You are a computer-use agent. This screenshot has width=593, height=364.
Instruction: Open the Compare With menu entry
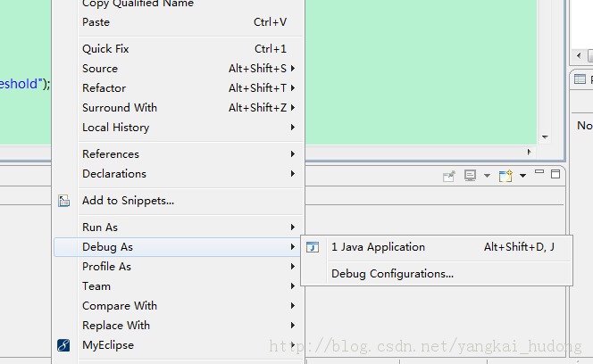point(179,306)
